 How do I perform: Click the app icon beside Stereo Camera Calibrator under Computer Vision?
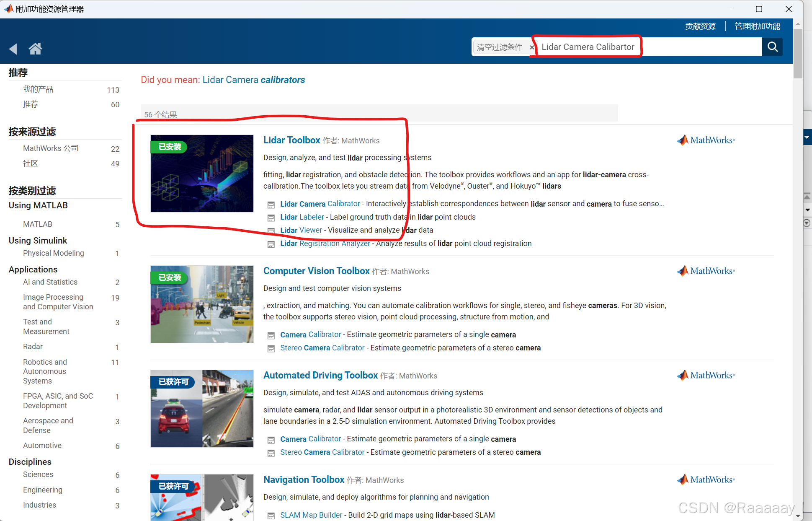[x=271, y=348]
